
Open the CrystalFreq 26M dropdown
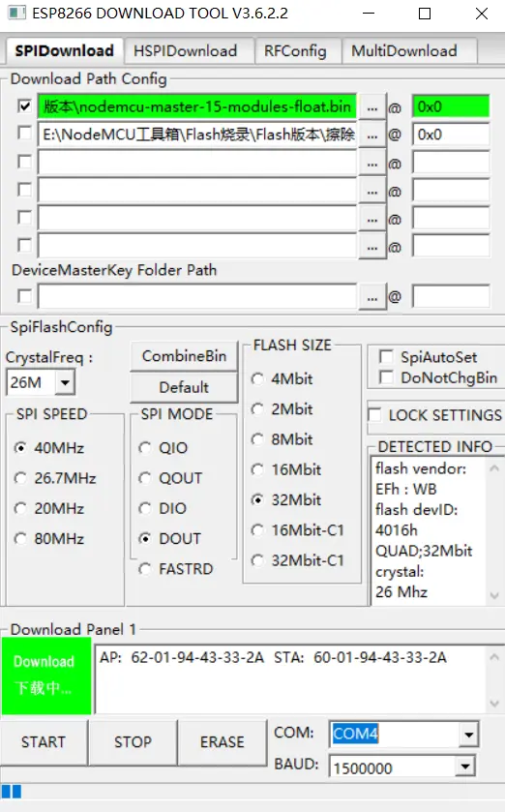[x=65, y=382]
